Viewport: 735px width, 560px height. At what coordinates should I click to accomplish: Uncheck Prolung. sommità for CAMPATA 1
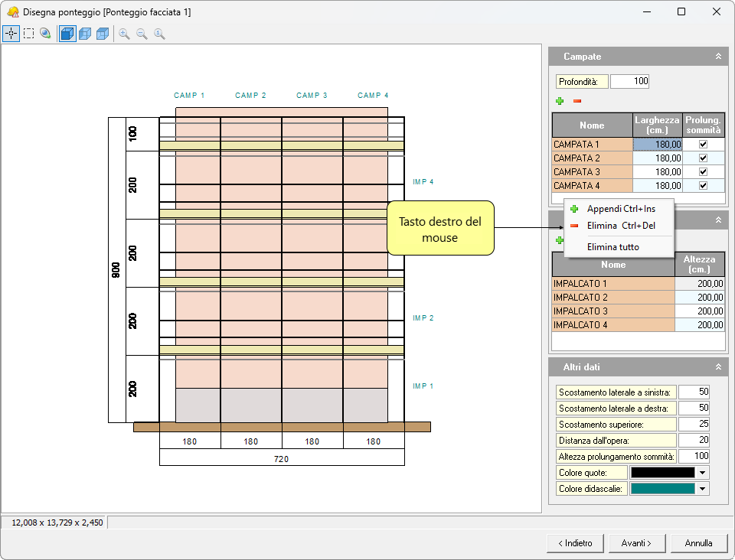tap(703, 145)
